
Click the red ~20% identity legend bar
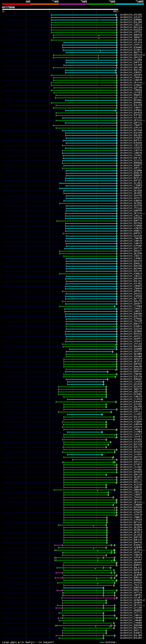[16, 4]
